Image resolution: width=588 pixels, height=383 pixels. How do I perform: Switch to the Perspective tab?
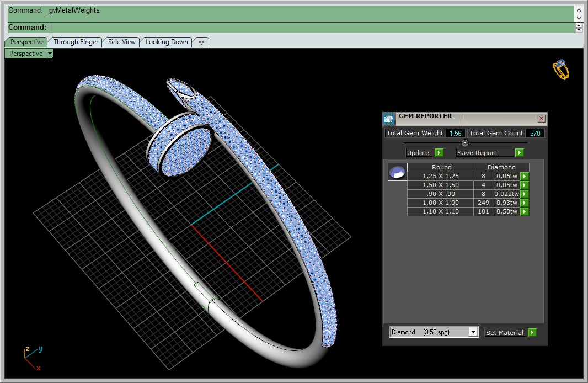pyautogui.click(x=26, y=42)
